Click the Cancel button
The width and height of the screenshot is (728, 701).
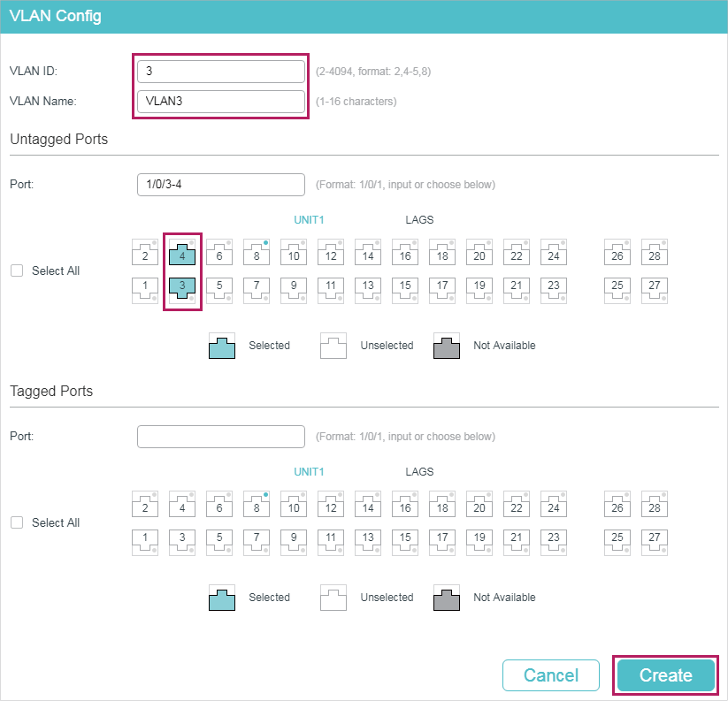coord(551,675)
